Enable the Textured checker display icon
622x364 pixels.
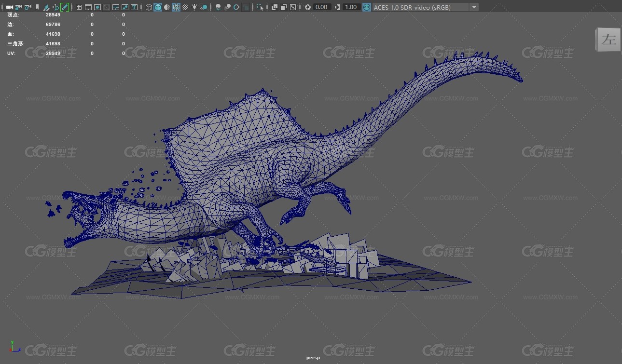pos(185,7)
